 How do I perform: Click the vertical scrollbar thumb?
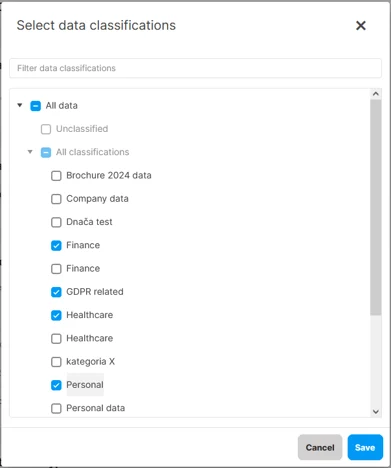(376, 207)
